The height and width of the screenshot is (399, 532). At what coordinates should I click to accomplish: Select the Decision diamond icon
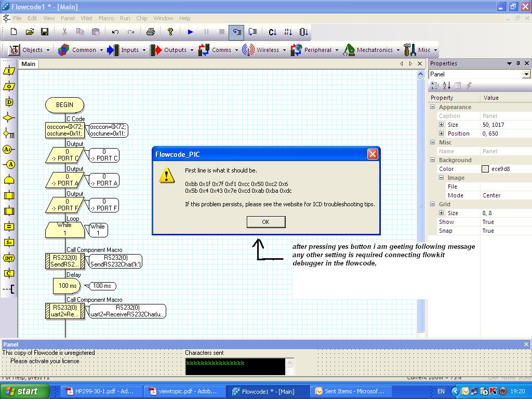click(9, 118)
